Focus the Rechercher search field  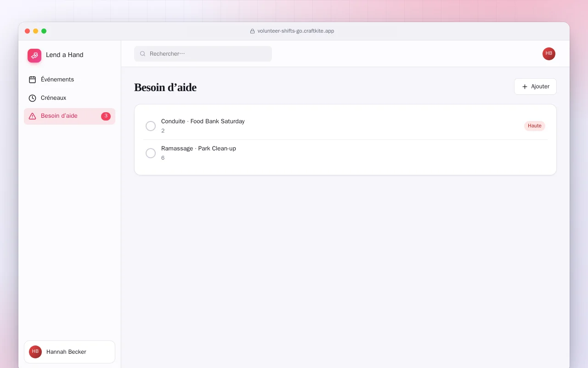[203, 54]
